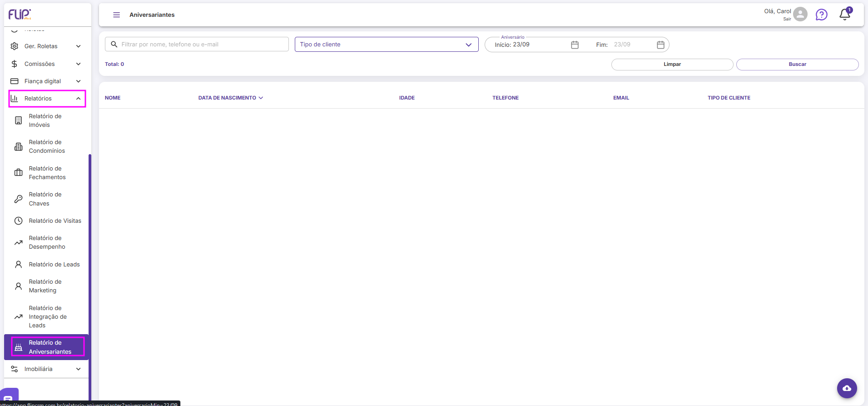The image size is (868, 406).
Task: Open Relatório de Leads
Action: click(x=46, y=265)
